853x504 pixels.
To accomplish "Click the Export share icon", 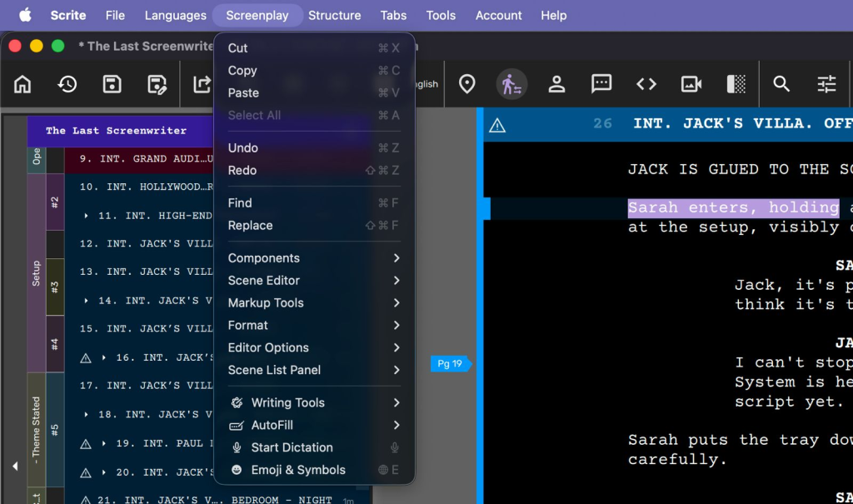I will tap(202, 84).
